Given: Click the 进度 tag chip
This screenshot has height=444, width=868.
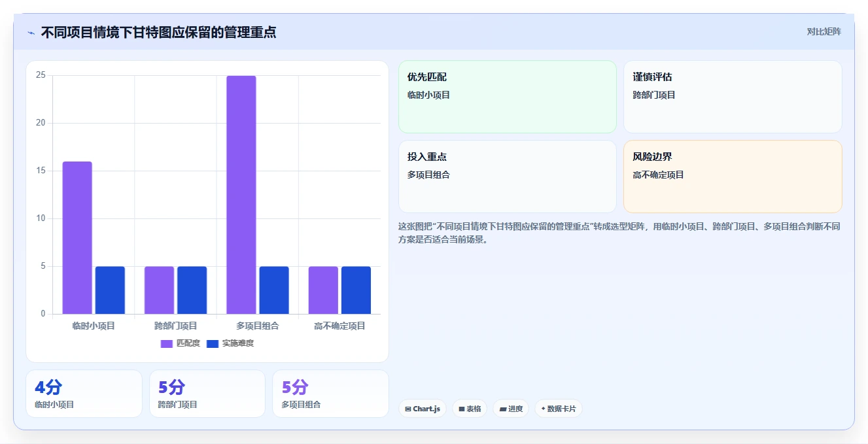Looking at the screenshot, I should point(511,409).
